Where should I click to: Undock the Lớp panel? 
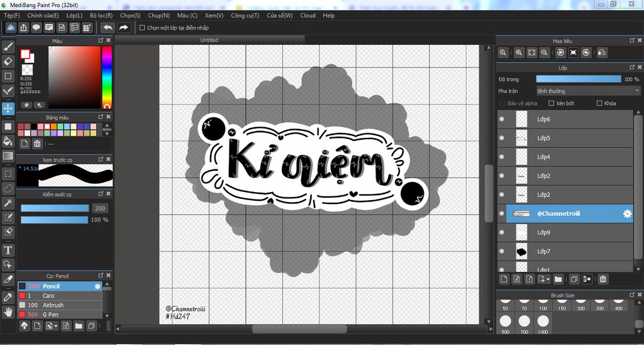click(x=632, y=67)
